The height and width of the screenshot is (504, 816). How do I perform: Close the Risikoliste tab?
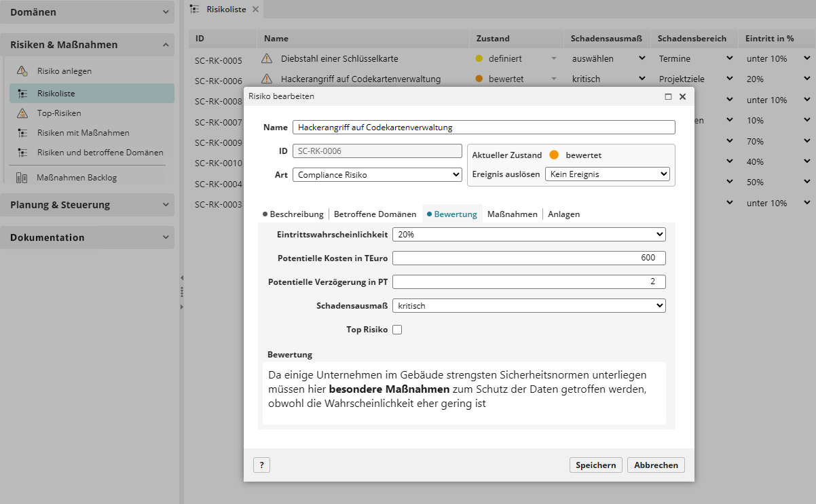pyautogui.click(x=255, y=9)
